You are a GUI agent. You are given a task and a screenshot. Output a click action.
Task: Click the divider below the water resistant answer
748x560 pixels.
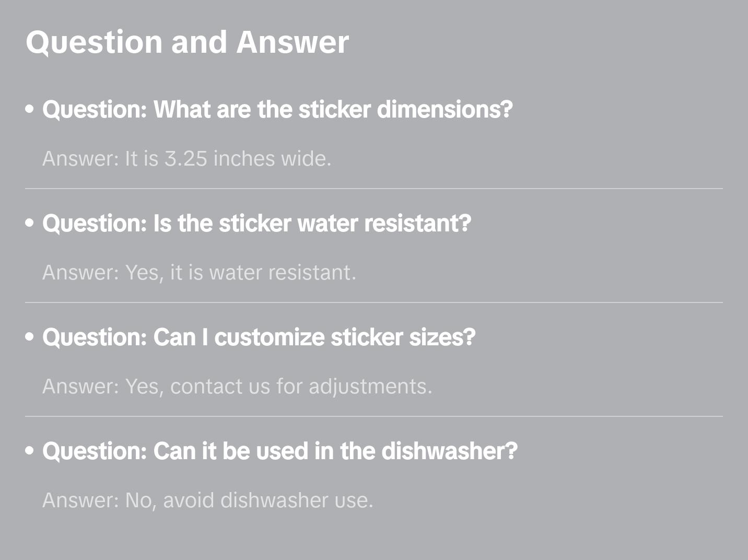(x=373, y=302)
